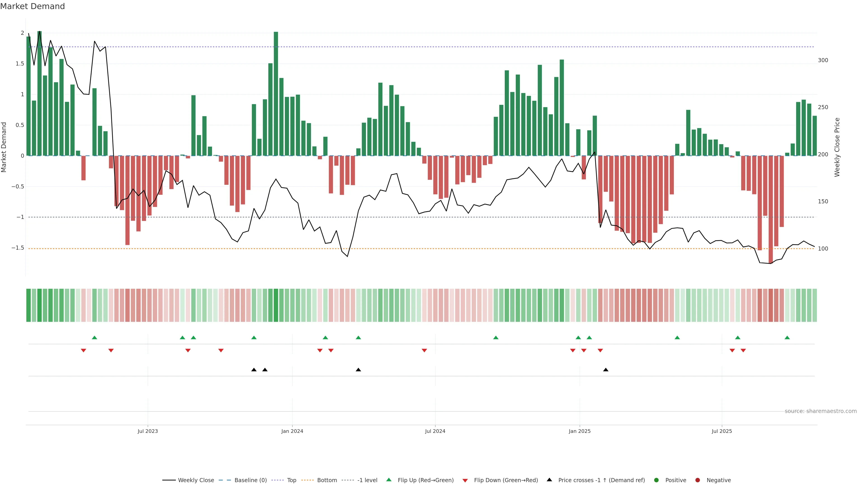The image size is (868, 488).
Task: Click Negative red dot legend icon
Action: (698, 480)
